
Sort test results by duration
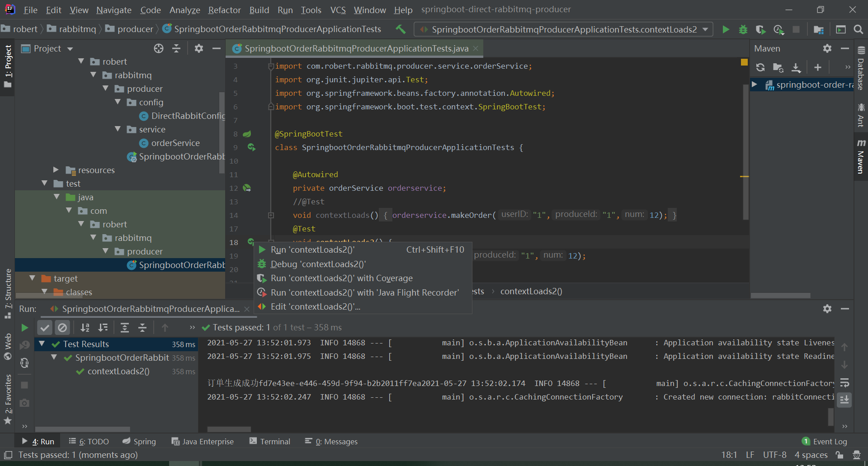click(103, 328)
